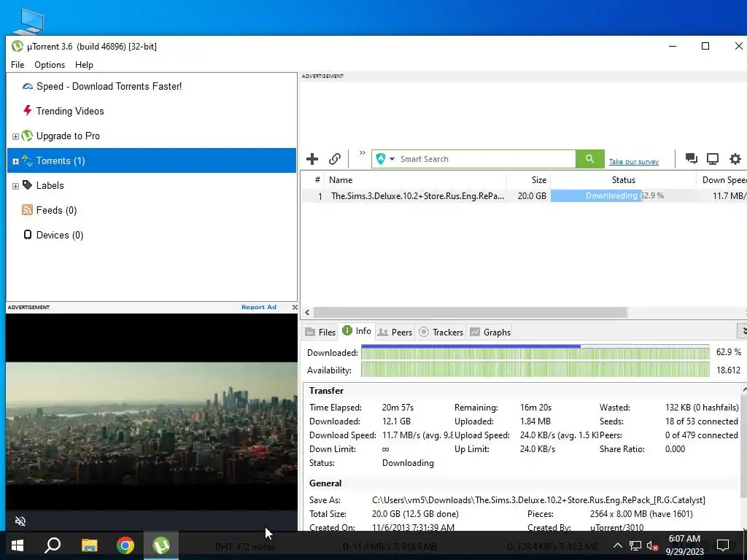Click the Feeds RSS icon
The image size is (747, 560).
pos(27,209)
